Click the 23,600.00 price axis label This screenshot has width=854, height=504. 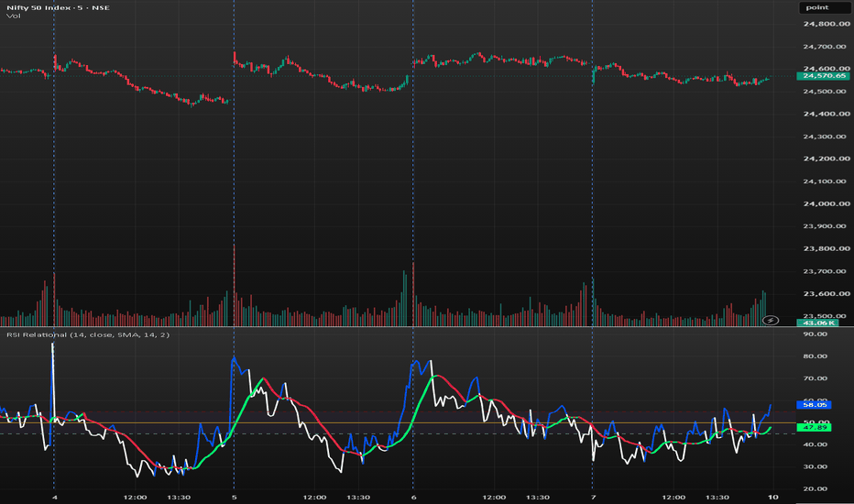point(827,293)
